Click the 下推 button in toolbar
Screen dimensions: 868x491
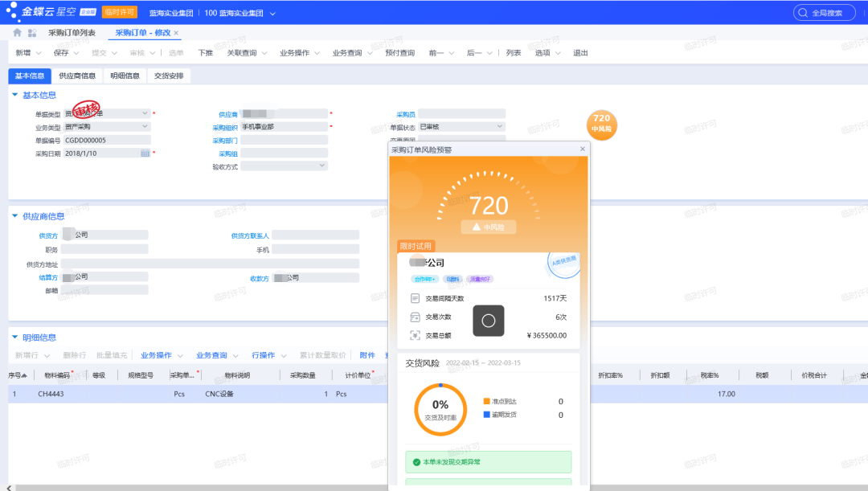click(205, 52)
